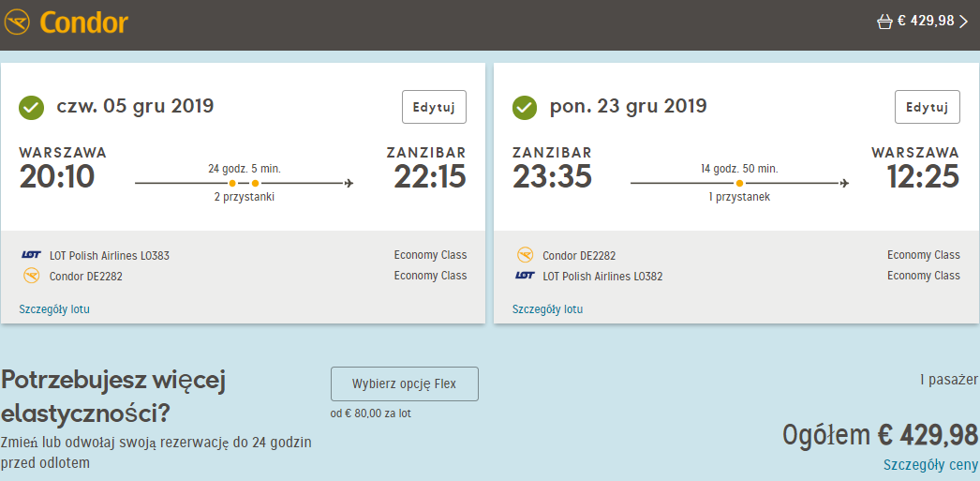Click the € 429,98 cart total

coord(927,22)
